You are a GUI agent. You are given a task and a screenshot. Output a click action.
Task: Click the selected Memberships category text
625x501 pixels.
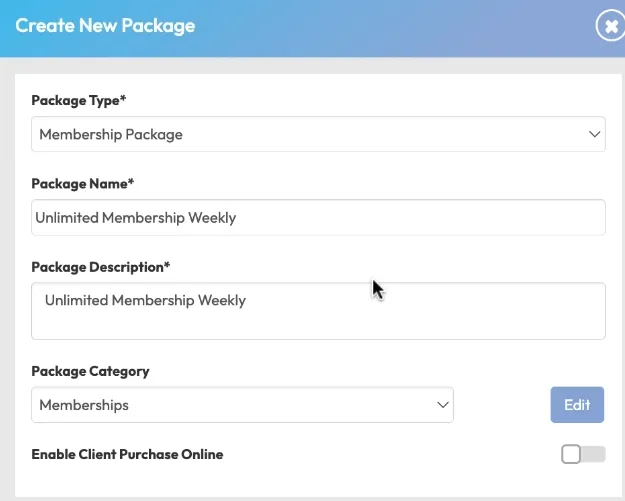pos(84,405)
